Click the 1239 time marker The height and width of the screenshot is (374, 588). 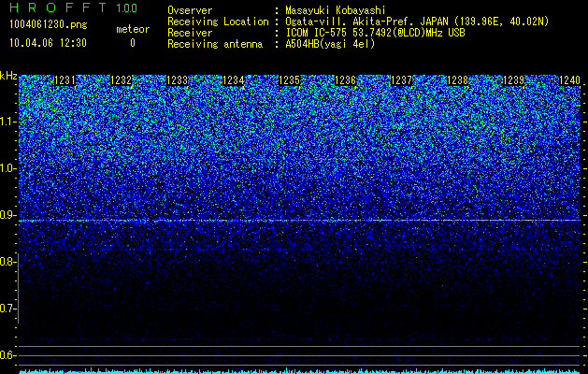point(513,80)
